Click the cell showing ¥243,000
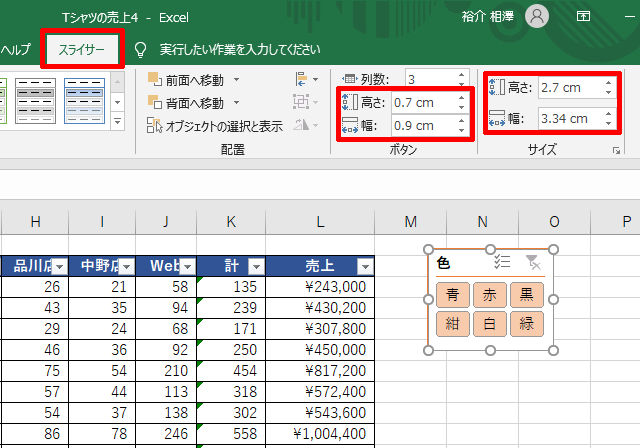The width and height of the screenshot is (640, 448). tap(320, 287)
